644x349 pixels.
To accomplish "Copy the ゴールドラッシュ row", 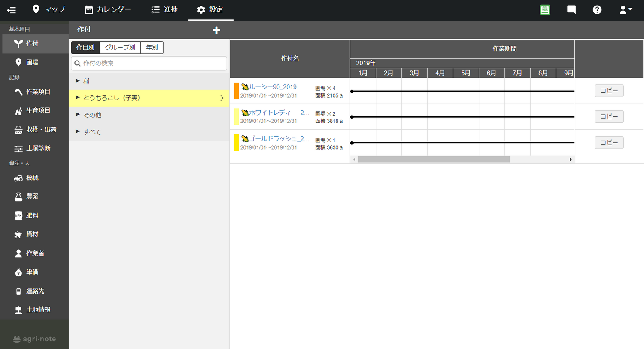I will click(609, 142).
